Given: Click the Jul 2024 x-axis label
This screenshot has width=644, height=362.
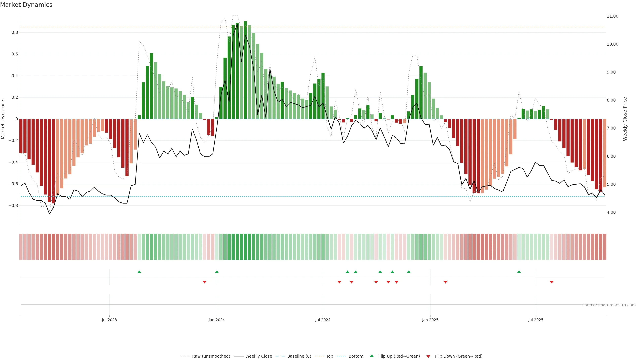Looking at the screenshot, I should point(323,320).
